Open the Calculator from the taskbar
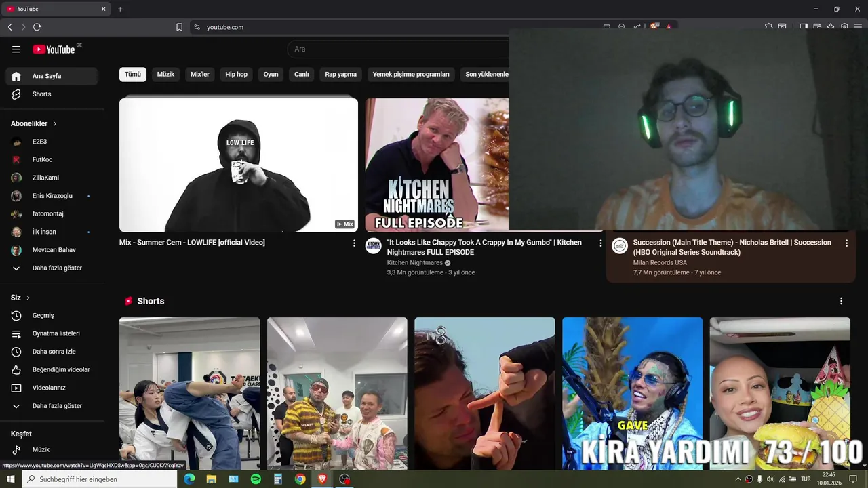Image resolution: width=868 pixels, height=488 pixels. click(278, 479)
